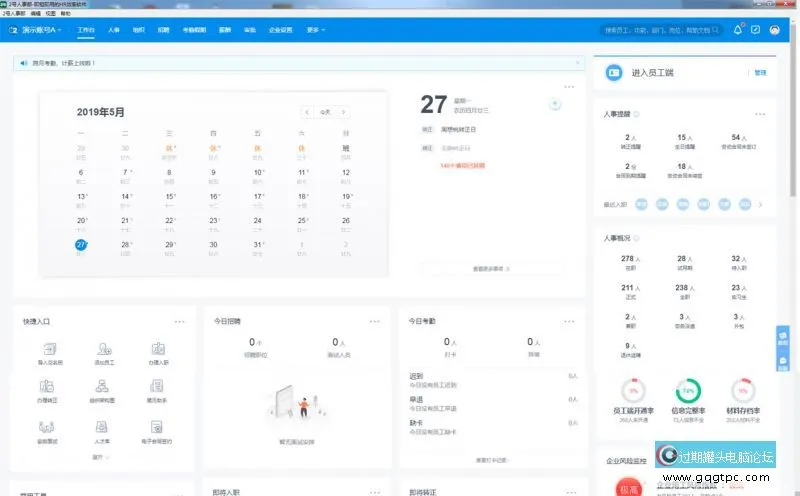
Task: Click the lower floating chat button on right edge
Action: coord(783,363)
